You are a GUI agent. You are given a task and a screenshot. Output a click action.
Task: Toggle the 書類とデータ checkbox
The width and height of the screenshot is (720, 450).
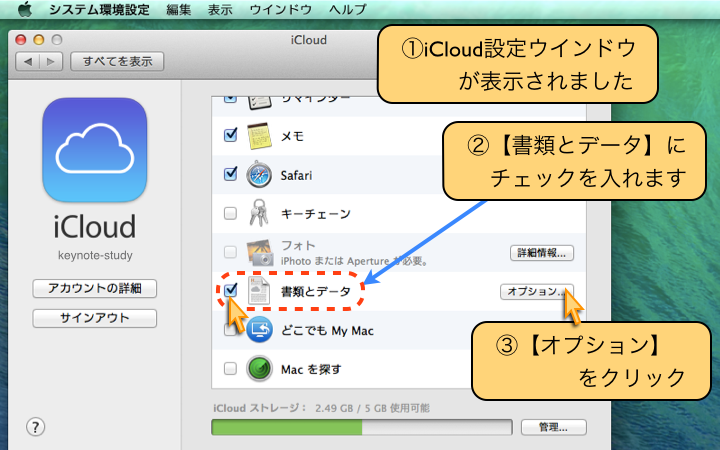tap(231, 290)
